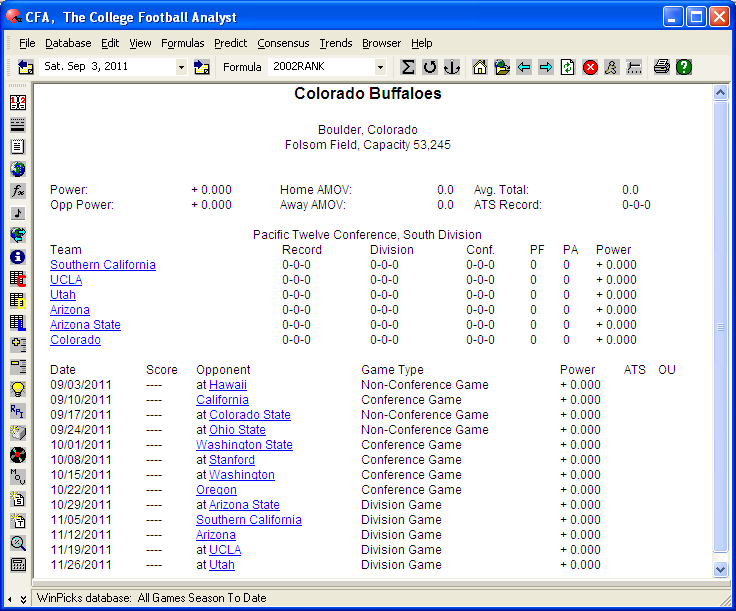736x611 pixels.
Task: Open the UCLA standings link
Action: (x=66, y=280)
